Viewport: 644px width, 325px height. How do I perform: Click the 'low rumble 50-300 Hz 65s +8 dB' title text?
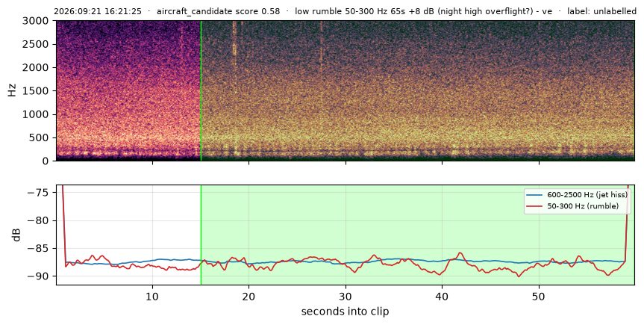click(x=365, y=11)
